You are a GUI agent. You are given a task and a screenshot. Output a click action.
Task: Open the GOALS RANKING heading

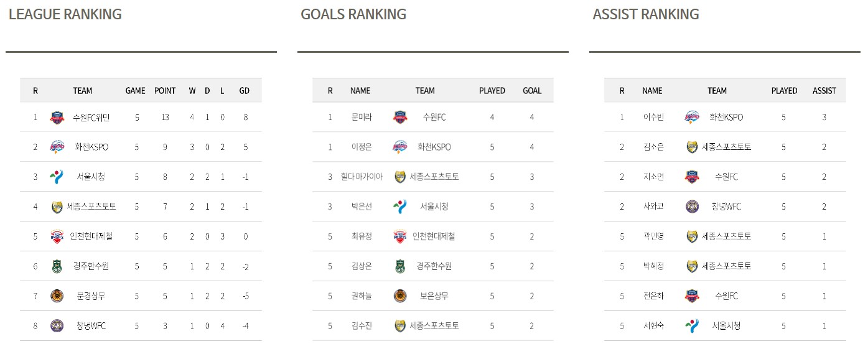click(x=353, y=14)
